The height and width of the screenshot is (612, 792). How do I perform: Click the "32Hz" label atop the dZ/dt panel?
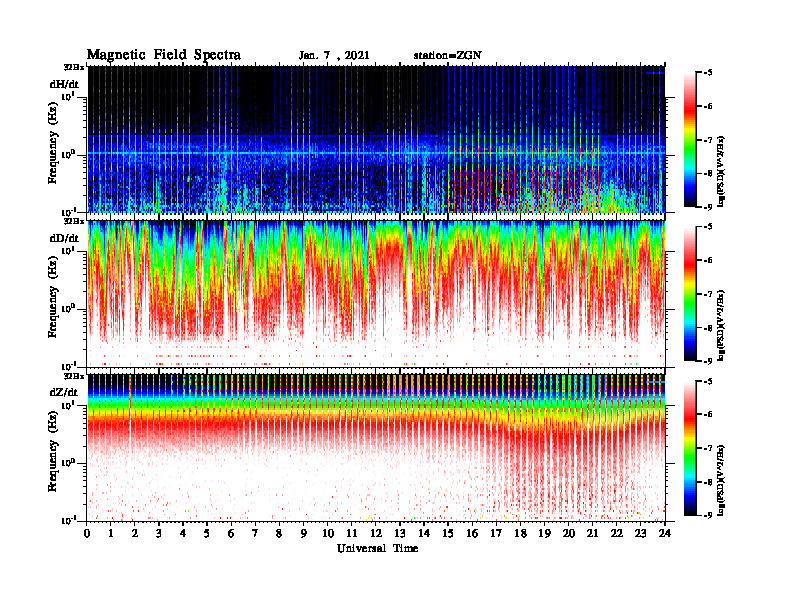[x=74, y=376]
